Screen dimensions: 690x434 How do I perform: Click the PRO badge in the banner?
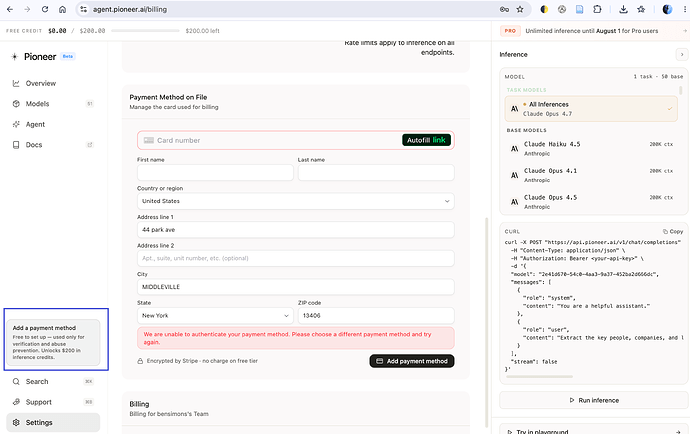(510, 31)
